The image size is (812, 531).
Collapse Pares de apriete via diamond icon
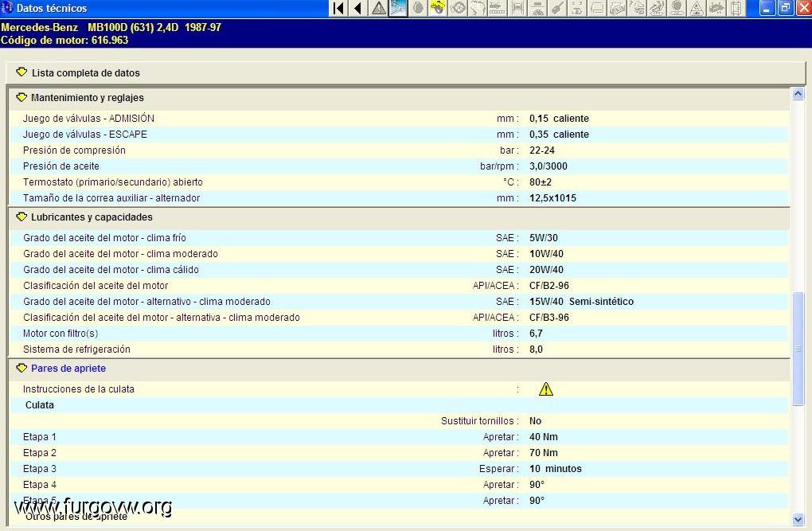tap(21, 368)
